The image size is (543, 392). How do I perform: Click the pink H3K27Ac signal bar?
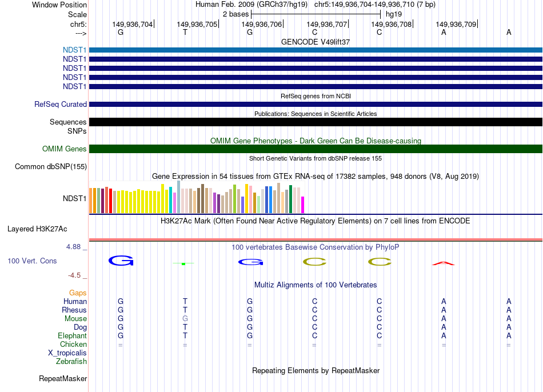(x=316, y=239)
